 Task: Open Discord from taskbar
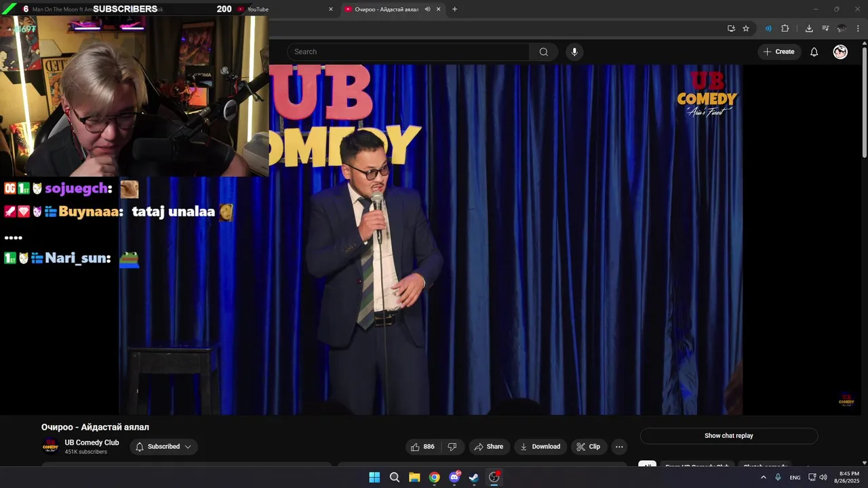tap(454, 477)
